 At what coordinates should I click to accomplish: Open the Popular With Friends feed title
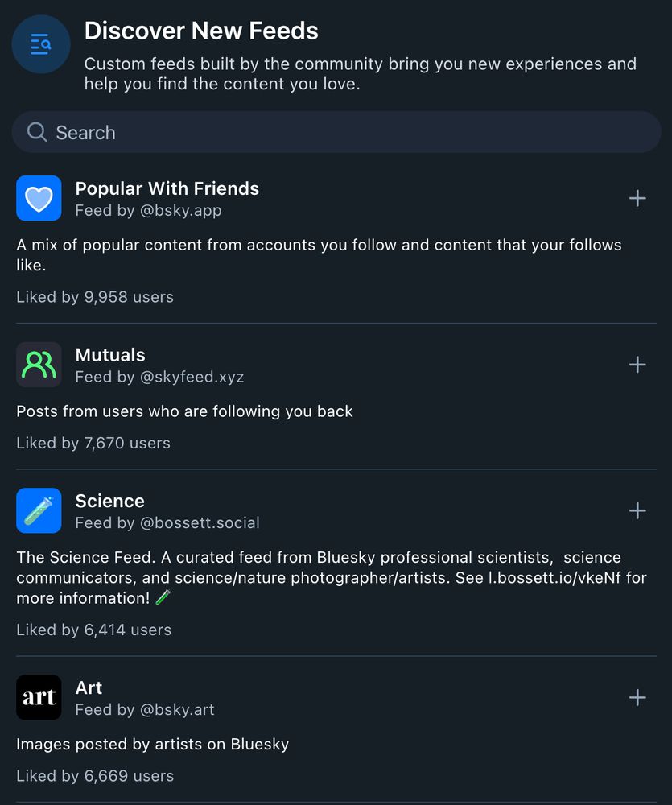(167, 188)
